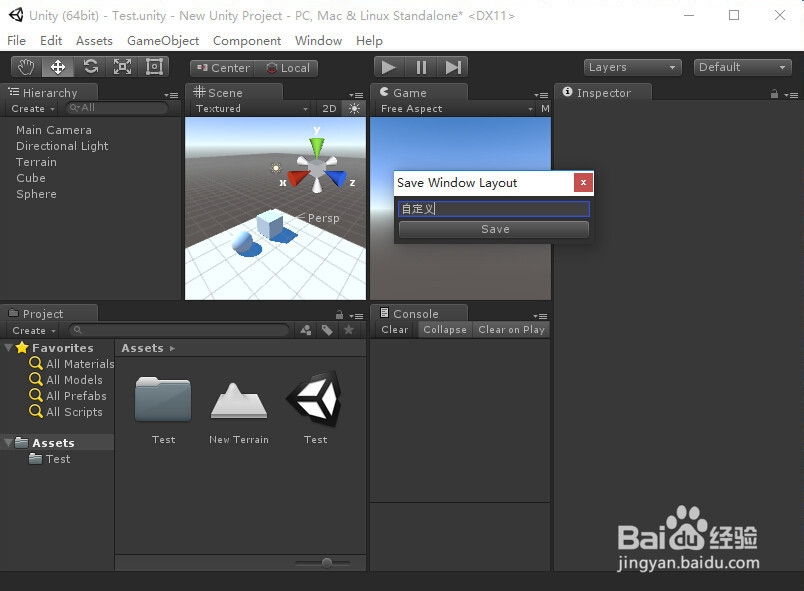Viewport: 804px width, 591px height.
Task: Search by Type icon in Project
Action: coord(306,330)
